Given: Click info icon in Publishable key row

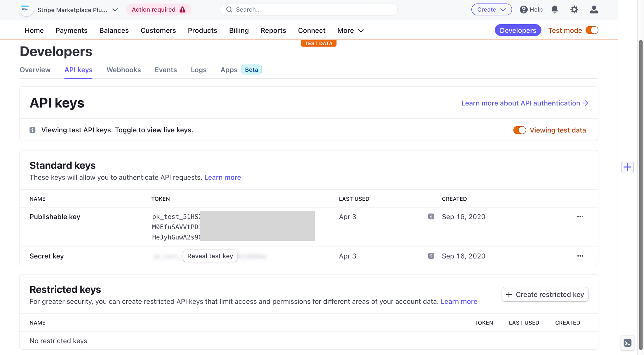Looking at the screenshot, I should [431, 216].
